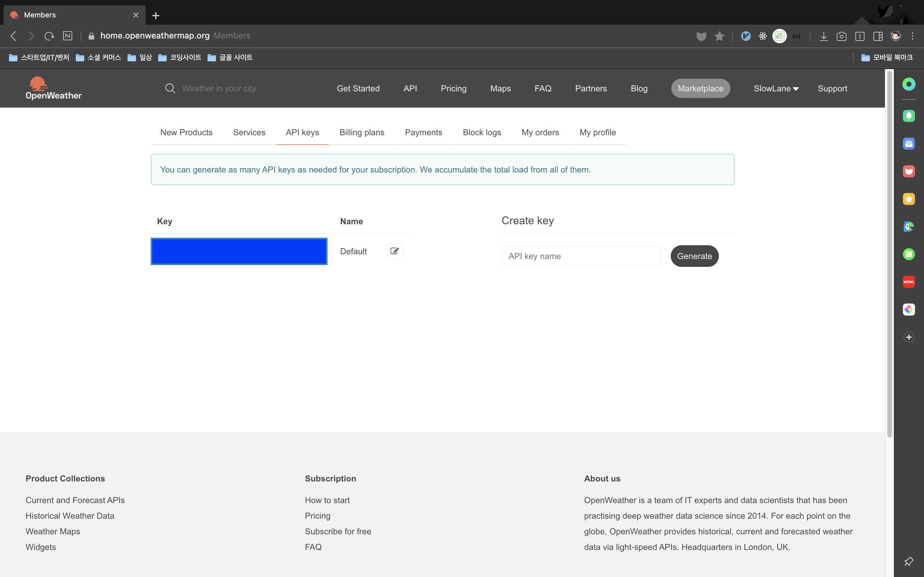Viewport: 924px width, 577px height.
Task: Open the Marketplace link in header
Action: click(700, 89)
